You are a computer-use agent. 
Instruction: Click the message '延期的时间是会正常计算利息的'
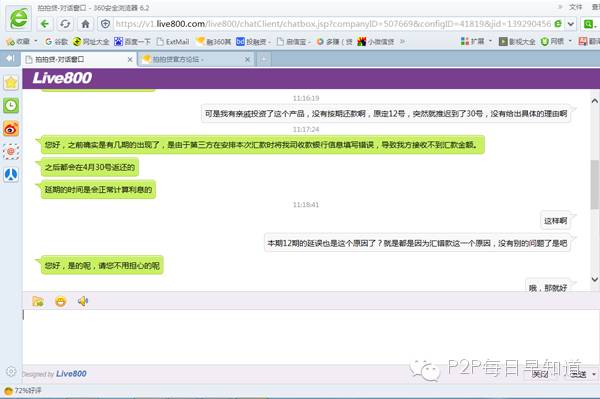point(98,189)
